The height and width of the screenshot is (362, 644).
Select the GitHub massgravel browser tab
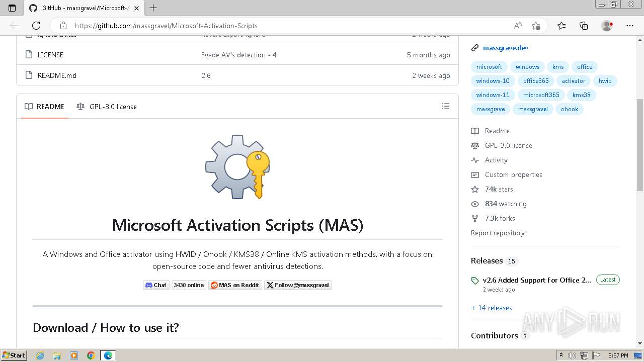[x=83, y=8]
